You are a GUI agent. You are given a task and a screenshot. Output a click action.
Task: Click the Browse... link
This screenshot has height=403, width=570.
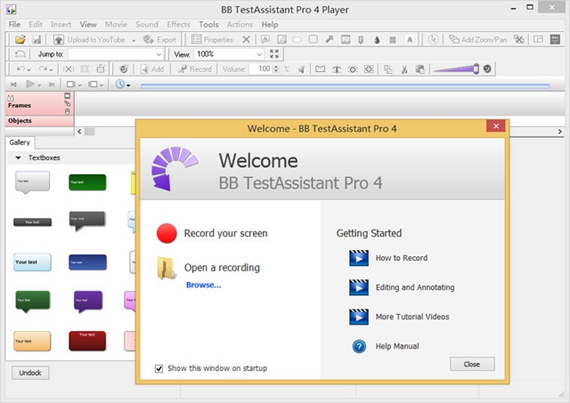(204, 285)
